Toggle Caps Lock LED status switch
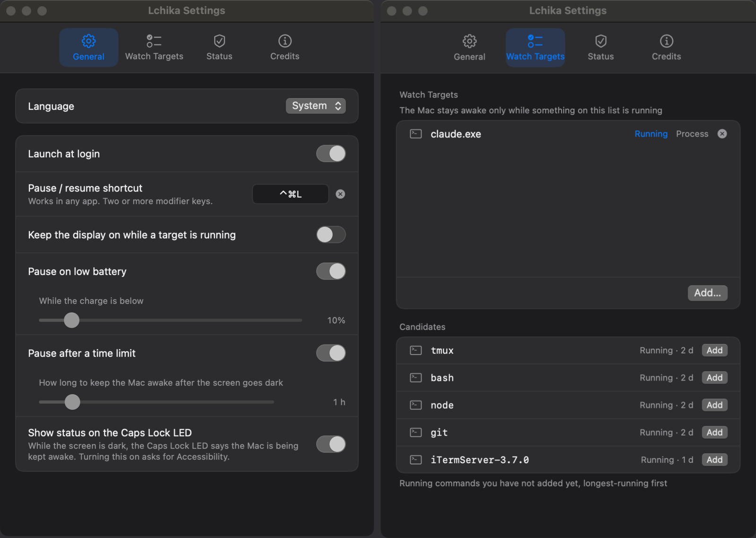The width and height of the screenshot is (756, 538). 331,444
